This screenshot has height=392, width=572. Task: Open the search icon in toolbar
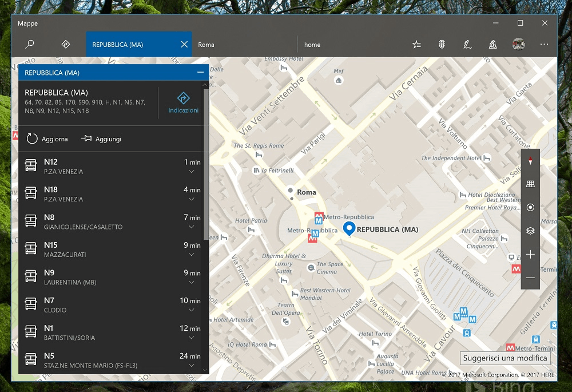30,45
